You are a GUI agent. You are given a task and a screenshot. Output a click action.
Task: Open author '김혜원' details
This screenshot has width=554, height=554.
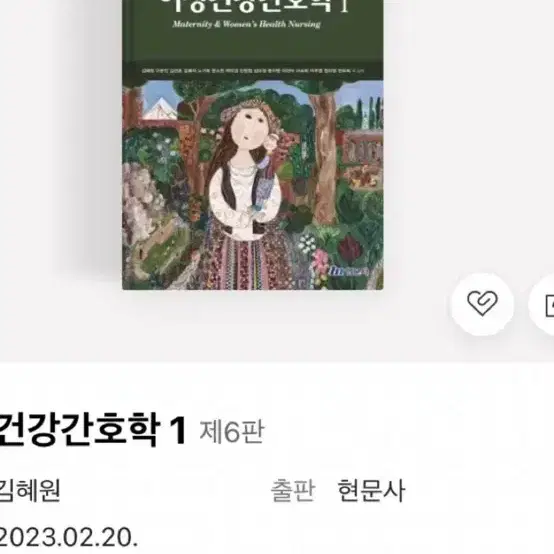30,490
